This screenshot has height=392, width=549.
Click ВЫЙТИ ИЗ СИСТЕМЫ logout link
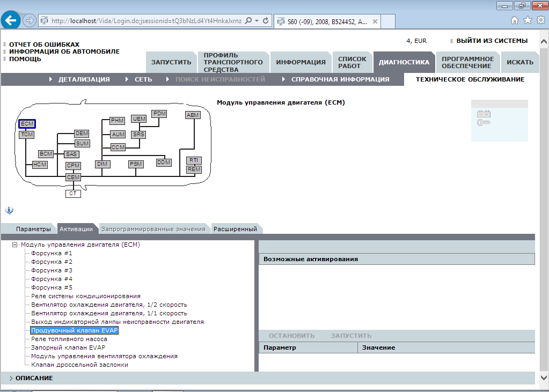click(492, 41)
